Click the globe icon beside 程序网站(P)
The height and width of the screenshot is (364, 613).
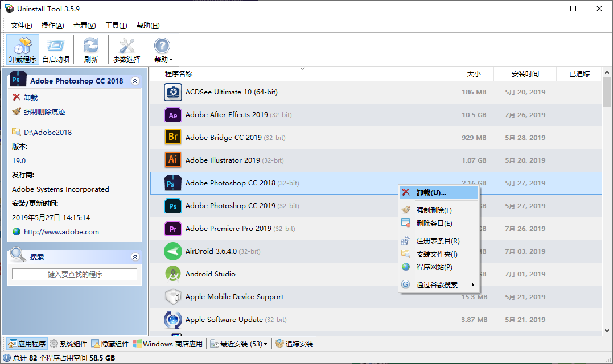coord(406,267)
